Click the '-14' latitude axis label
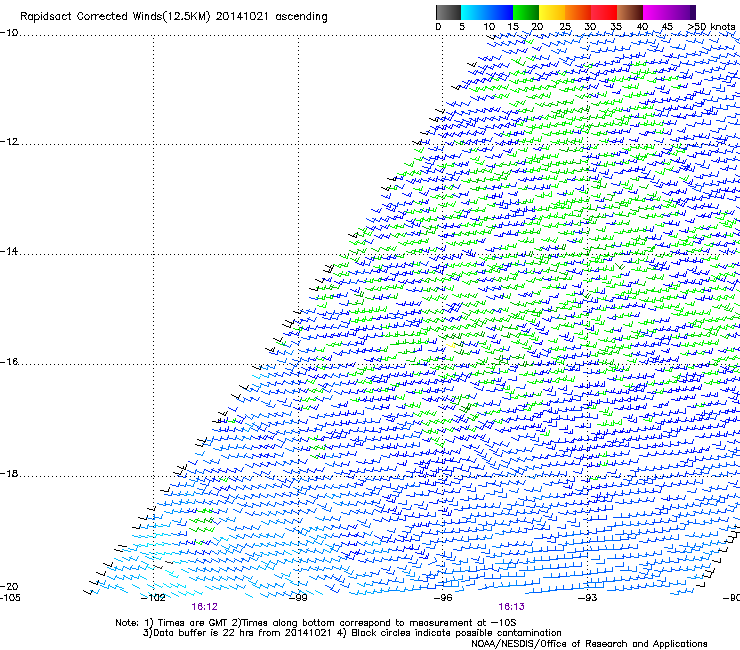 (x=9, y=251)
